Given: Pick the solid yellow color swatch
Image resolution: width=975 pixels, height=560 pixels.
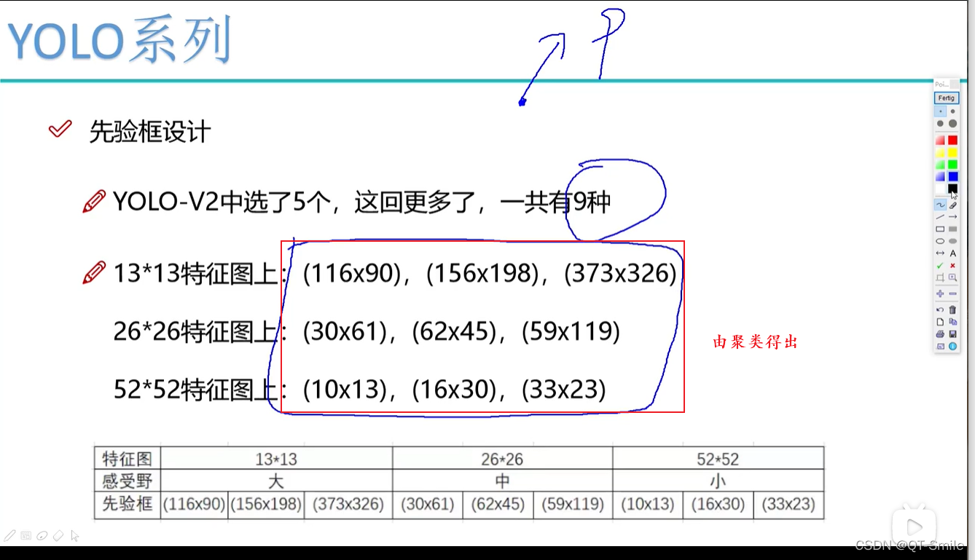Looking at the screenshot, I should 952,152.
